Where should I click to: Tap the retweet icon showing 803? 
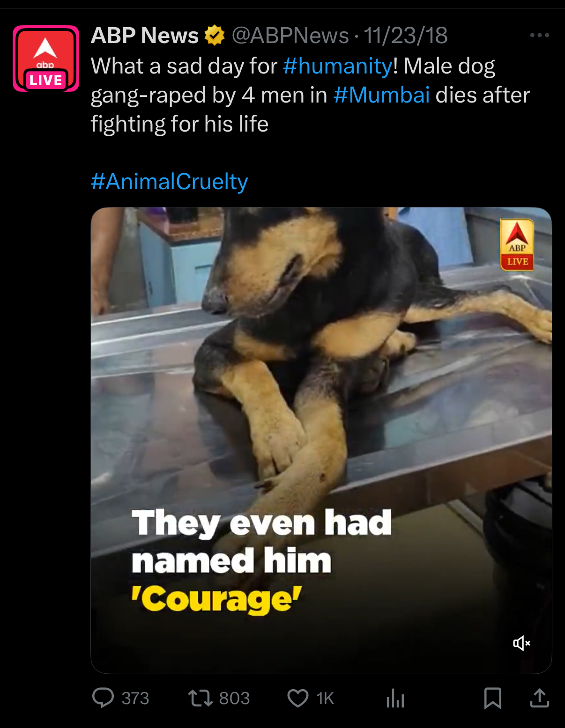tap(200, 698)
